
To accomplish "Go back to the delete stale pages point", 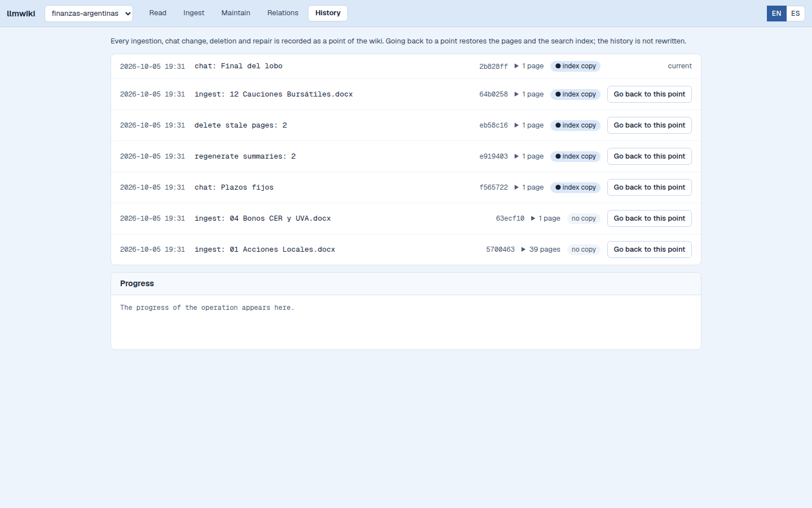I will tap(650, 125).
